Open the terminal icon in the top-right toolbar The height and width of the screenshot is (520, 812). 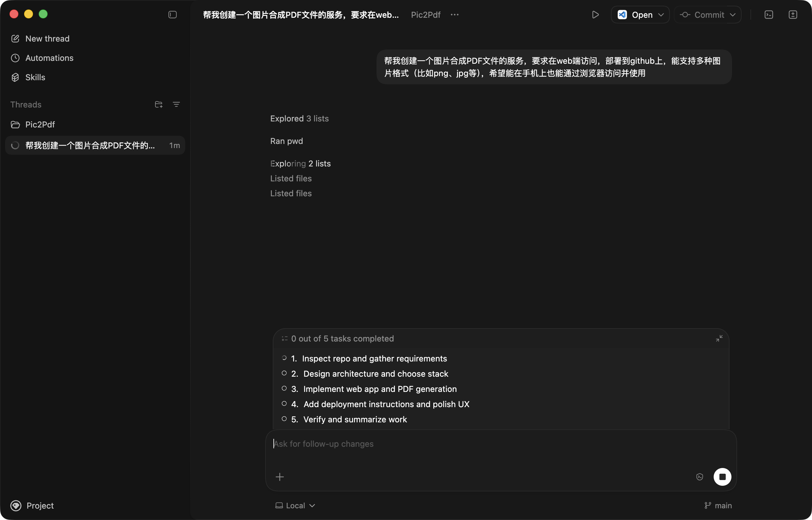769,15
